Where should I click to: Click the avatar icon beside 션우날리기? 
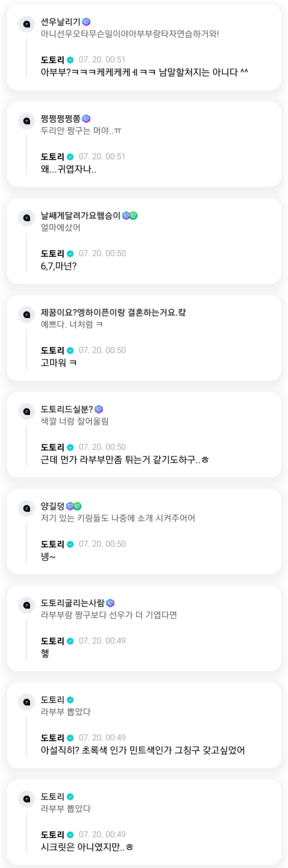pos(27,24)
